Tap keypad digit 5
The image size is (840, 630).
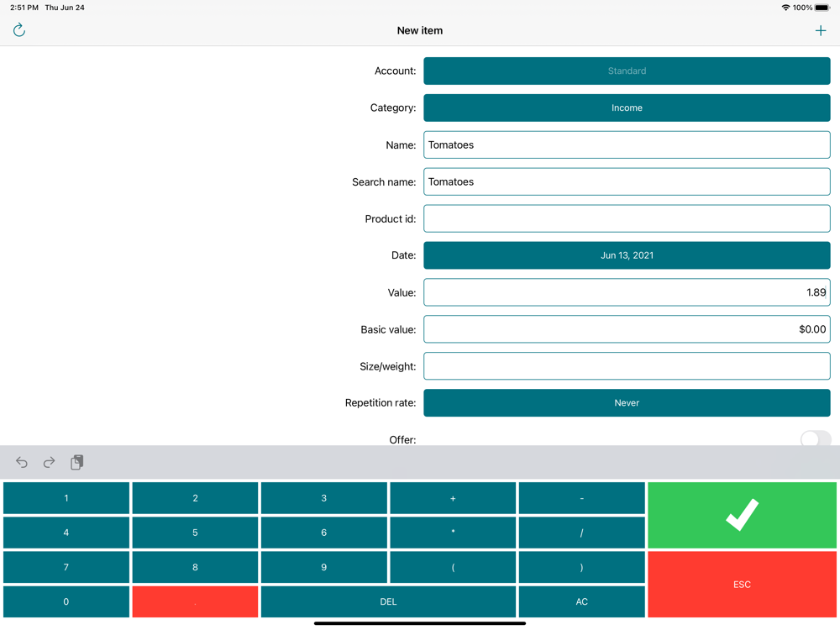pos(195,533)
